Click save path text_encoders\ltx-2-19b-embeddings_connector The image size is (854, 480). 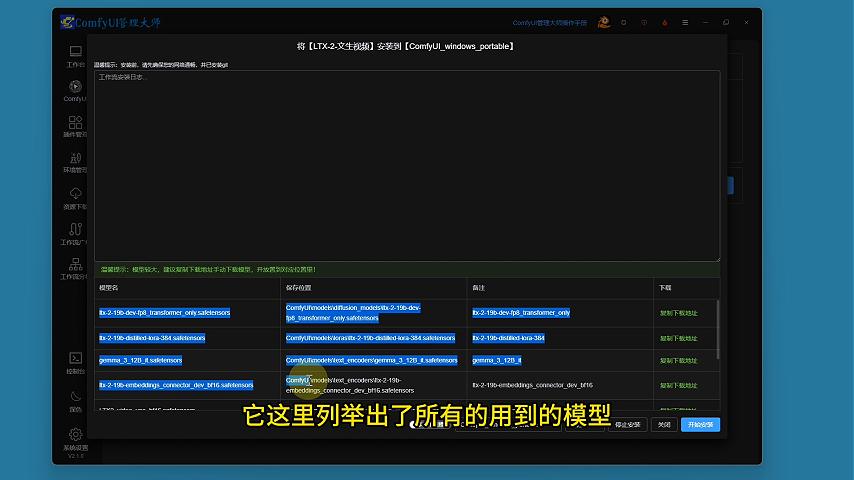click(350, 385)
